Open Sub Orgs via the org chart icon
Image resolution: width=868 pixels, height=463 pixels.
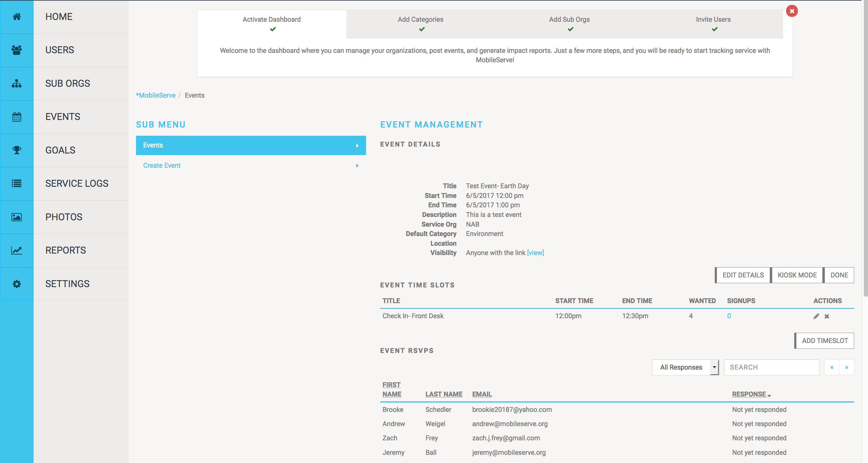pos(17,84)
